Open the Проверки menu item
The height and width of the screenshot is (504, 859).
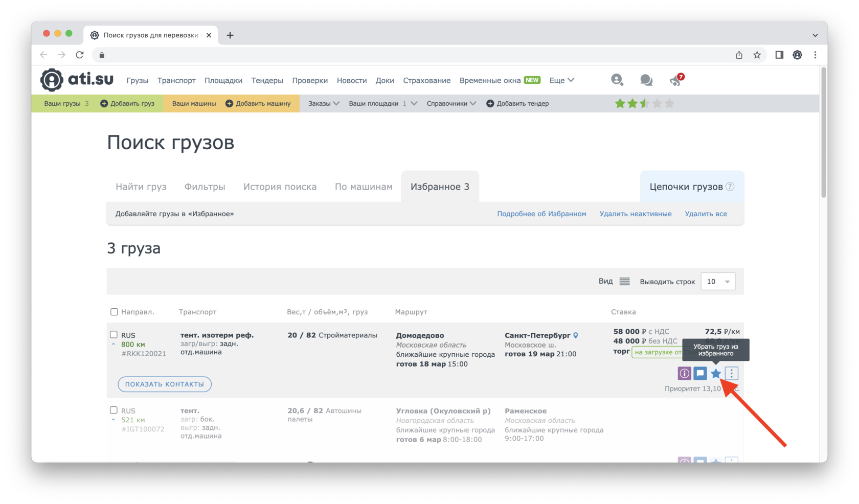click(310, 80)
